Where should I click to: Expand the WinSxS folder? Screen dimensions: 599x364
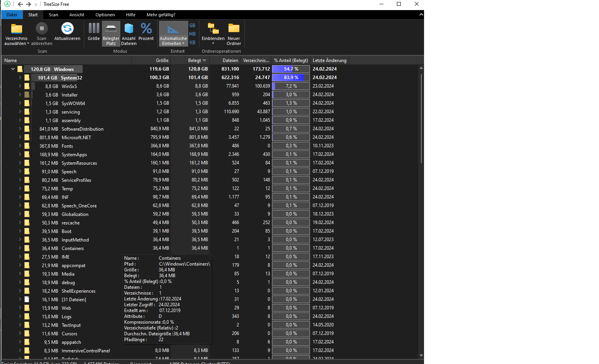click(x=20, y=86)
